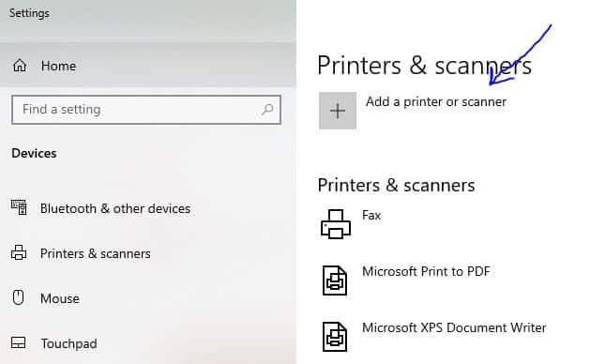Select Microsoft XPS Document Writer
This screenshot has height=364, width=590.
pos(454,327)
